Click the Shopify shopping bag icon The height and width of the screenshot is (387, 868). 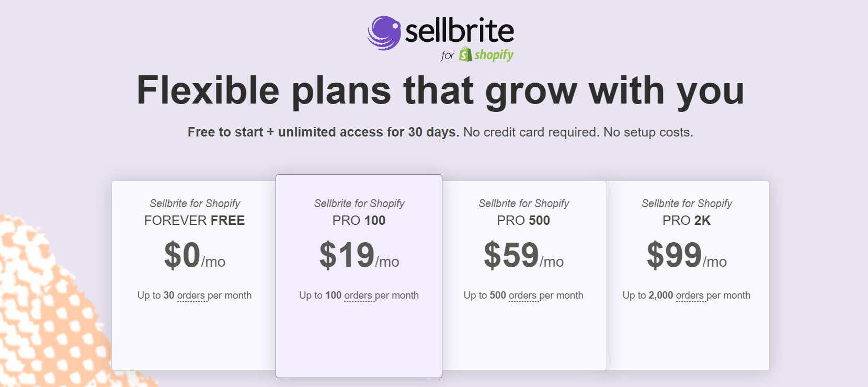coord(465,54)
